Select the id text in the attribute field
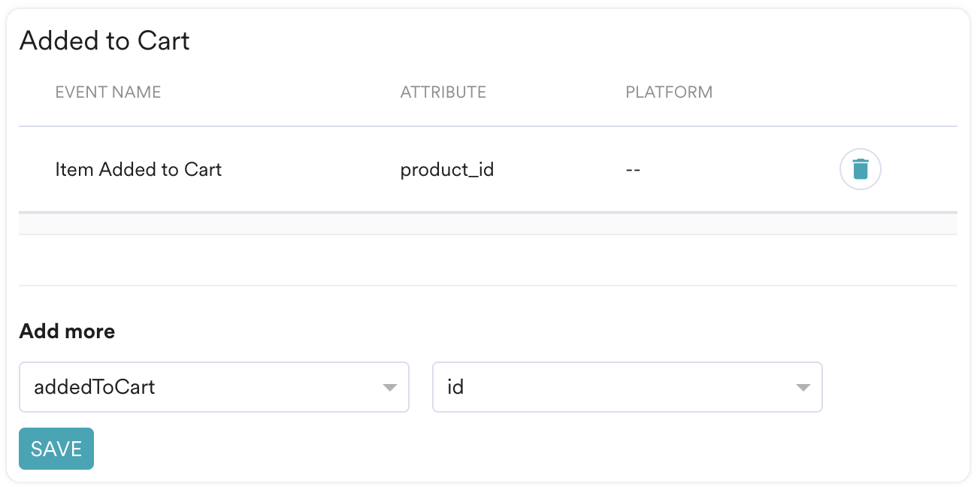The height and width of the screenshot is (487, 980). 455,387
